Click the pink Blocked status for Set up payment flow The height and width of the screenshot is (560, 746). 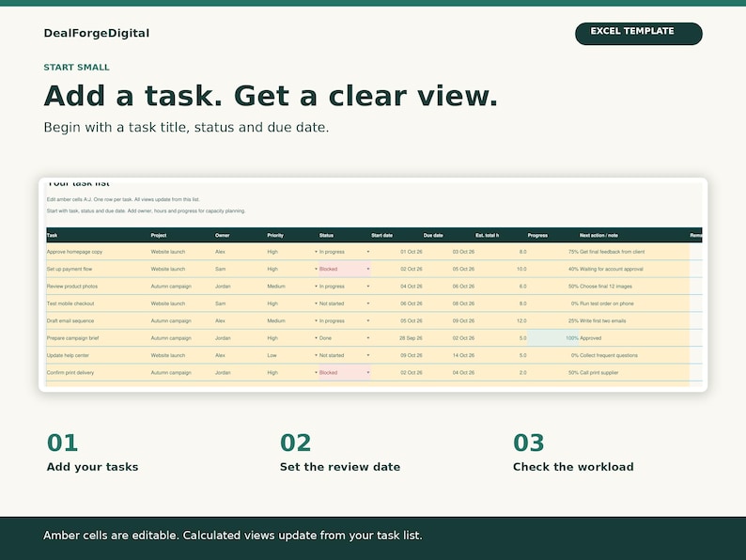tap(345, 269)
